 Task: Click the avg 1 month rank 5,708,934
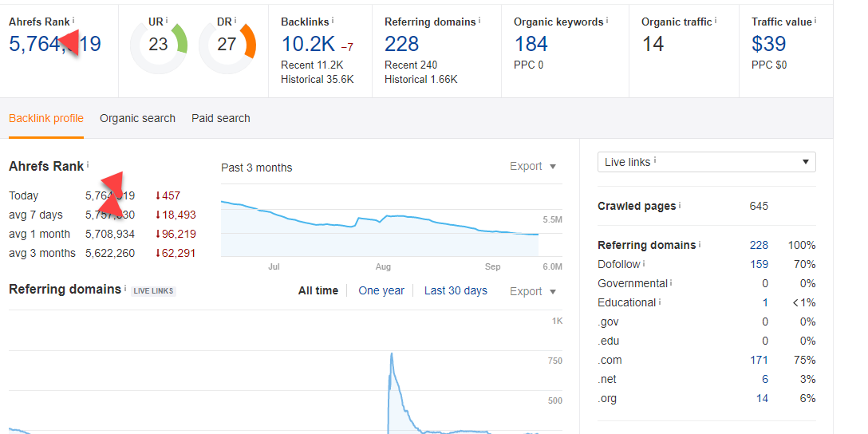110,235
